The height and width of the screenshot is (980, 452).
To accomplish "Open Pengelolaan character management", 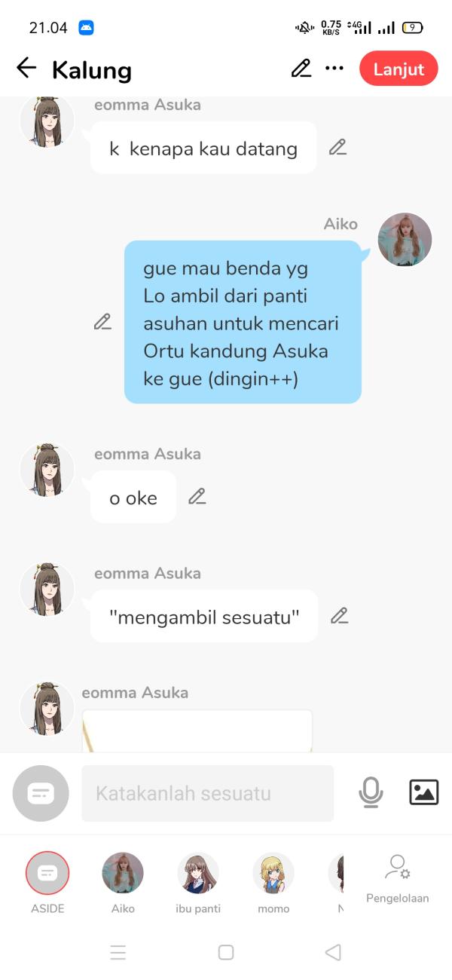I will pos(398,879).
